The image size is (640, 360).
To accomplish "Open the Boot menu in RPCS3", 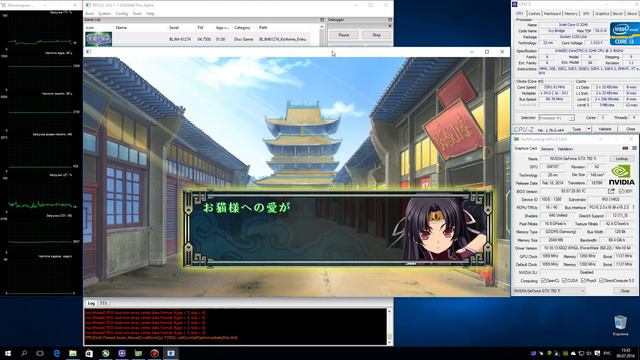I will [89, 13].
